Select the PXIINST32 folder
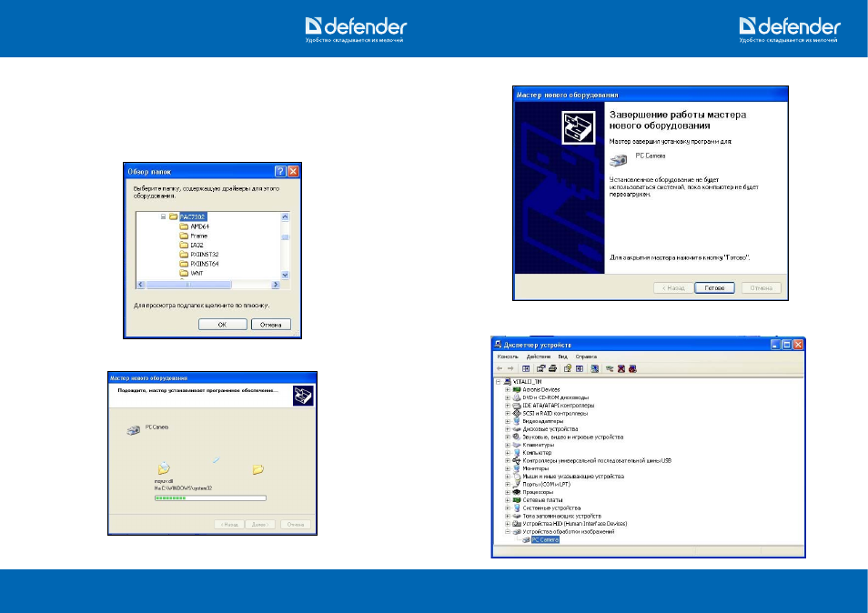 click(x=205, y=255)
